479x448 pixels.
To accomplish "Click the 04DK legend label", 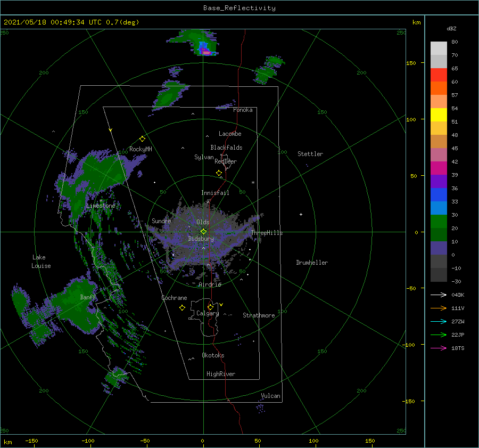I will tap(458, 295).
